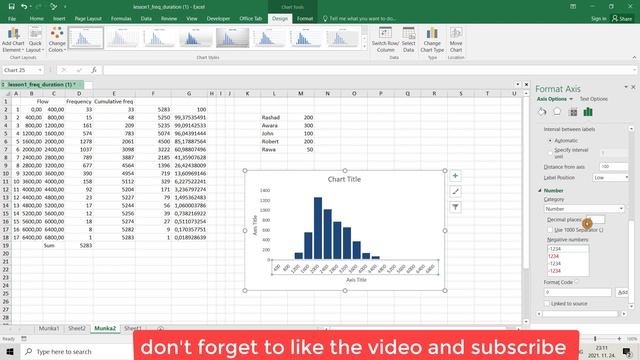640x360 pixels.
Task: Switch to the Format ribbon tab
Action: 305,18
